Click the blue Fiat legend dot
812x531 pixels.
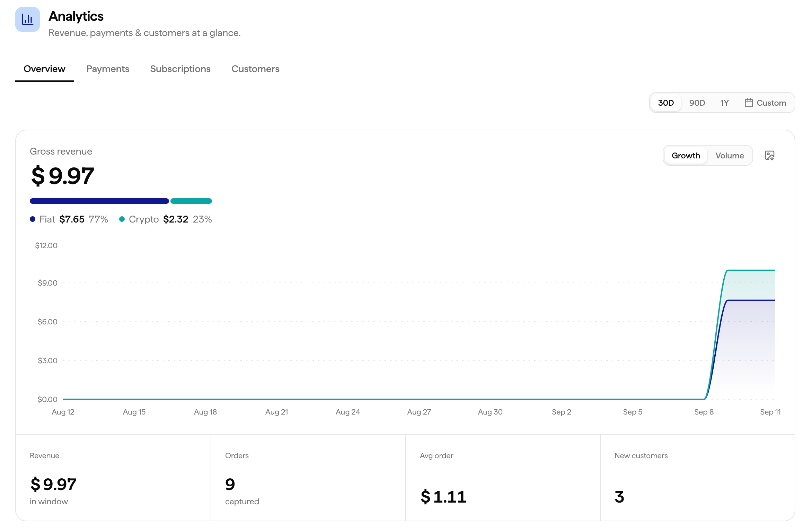tap(33, 219)
